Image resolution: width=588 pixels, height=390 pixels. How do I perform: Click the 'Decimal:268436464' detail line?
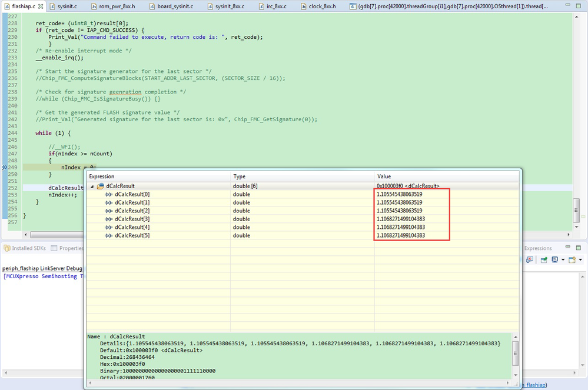click(127, 358)
